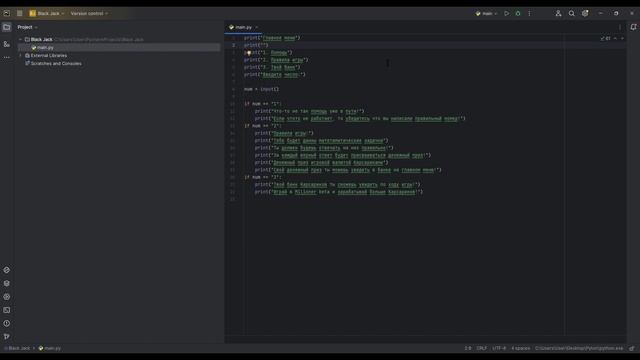Open the main hamburger menu
The height and width of the screenshot is (360, 640).
19,13
